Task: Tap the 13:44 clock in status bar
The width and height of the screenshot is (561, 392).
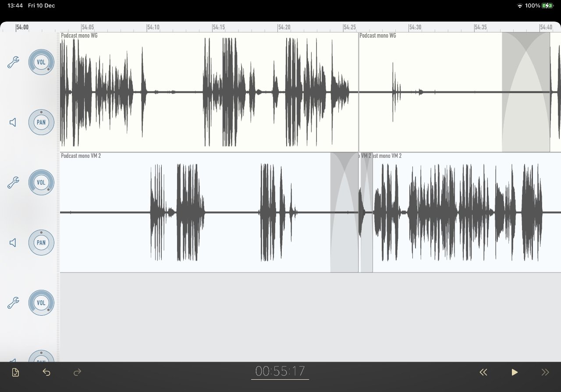Action: (x=15, y=6)
